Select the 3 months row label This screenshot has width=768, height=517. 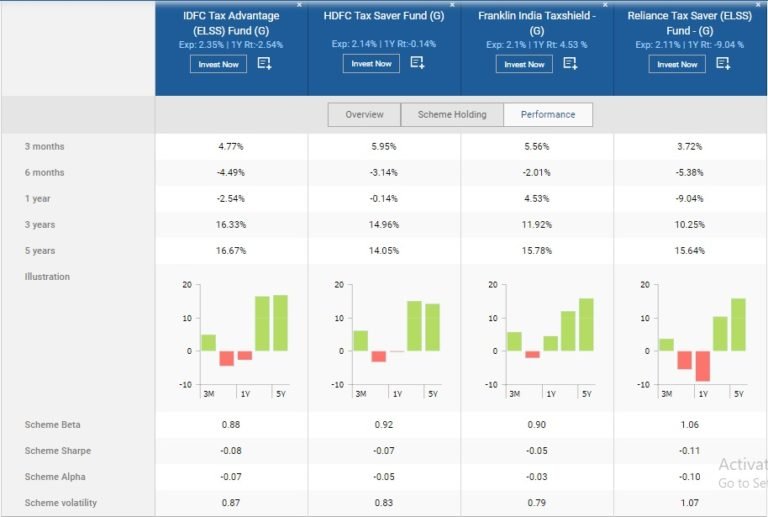click(x=45, y=146)
